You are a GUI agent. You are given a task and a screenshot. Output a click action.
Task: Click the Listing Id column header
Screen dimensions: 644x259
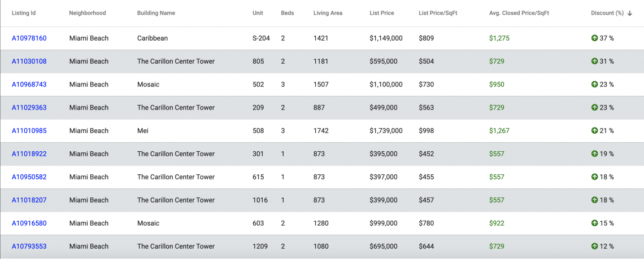coord(23,13)
